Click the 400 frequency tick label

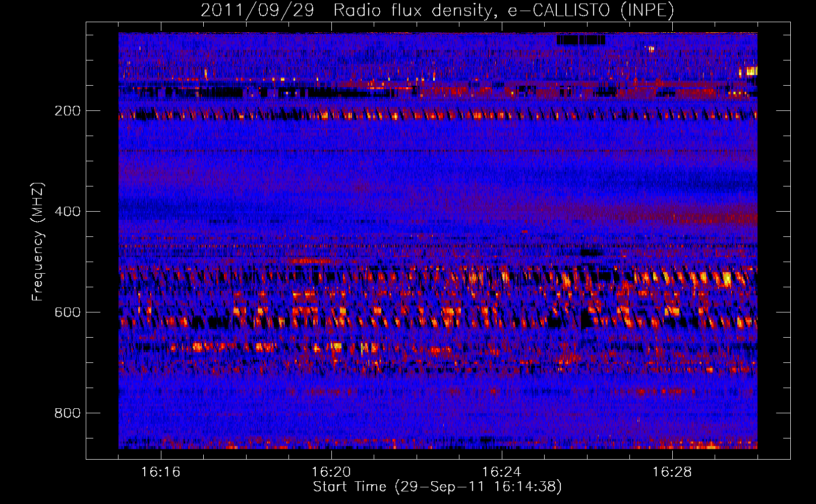(68, 212)
